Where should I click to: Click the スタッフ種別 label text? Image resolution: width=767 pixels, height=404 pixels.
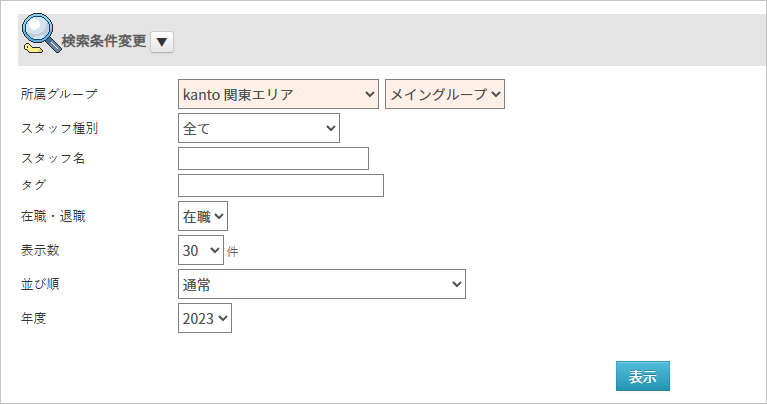click(x=60, y=128)
